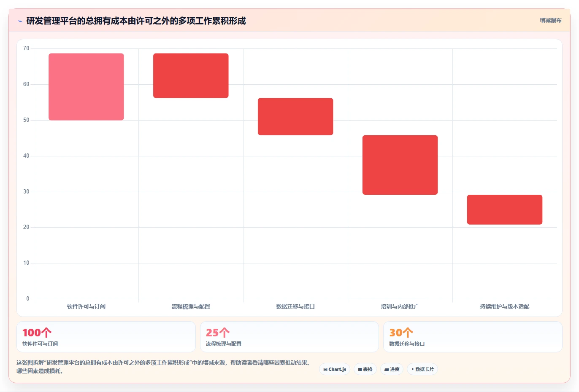Click the red 持续维护与版本适配 waterfall bar
The image size is (579, 392).
(x=505, y=209)
